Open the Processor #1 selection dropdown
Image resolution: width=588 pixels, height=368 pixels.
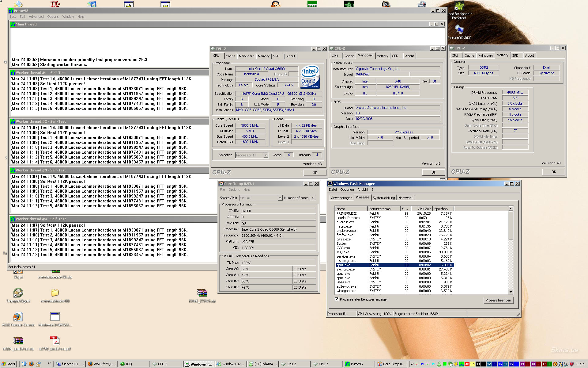pyautogui.click(x=266, y=155)
